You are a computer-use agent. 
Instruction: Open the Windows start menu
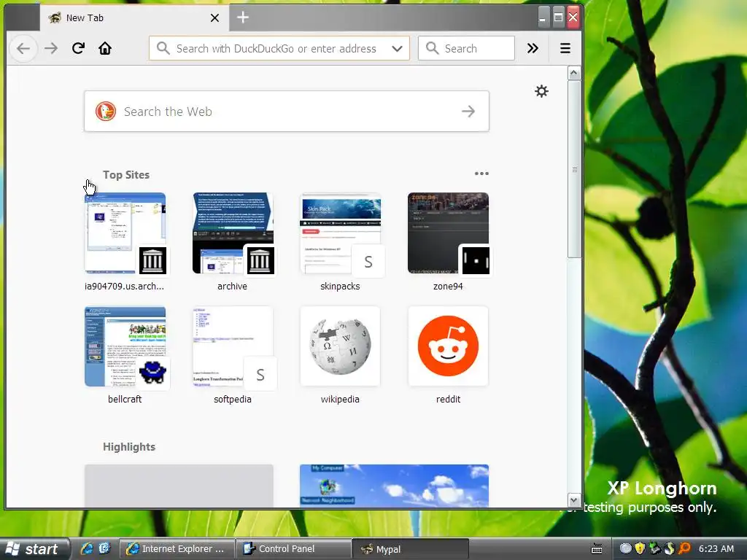(34, 549)
